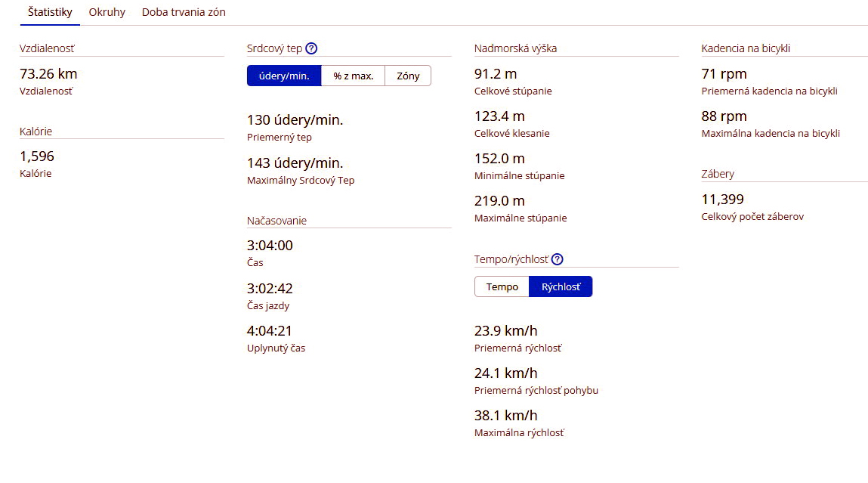Open the Srdcový tep help icon
The image size is (868, 483).
click(x=311, y=48)
